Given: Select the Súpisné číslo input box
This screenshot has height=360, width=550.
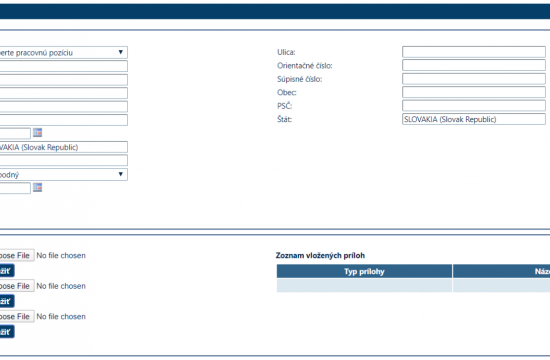Looking at the screenshot, I should click(474, 79).
